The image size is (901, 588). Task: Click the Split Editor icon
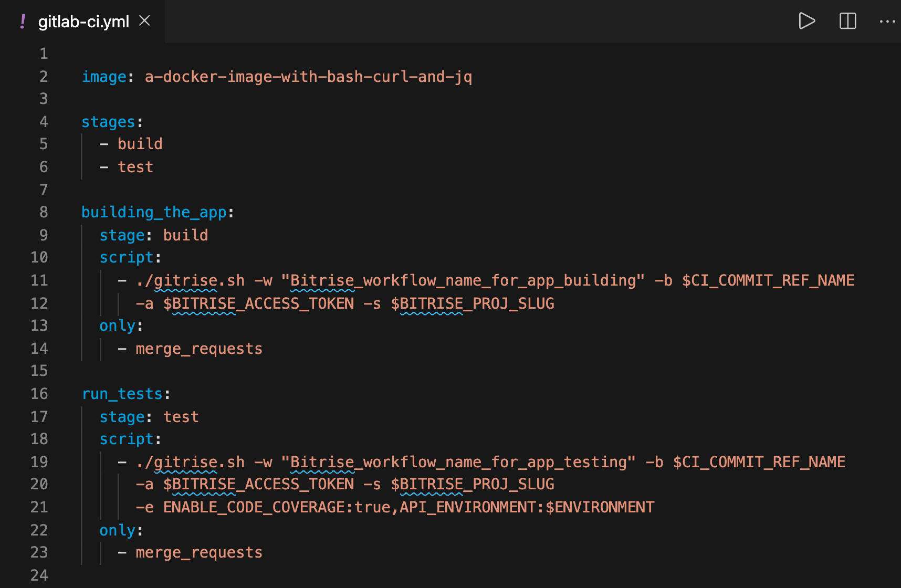pyautogui.click(x=847, y=21)
